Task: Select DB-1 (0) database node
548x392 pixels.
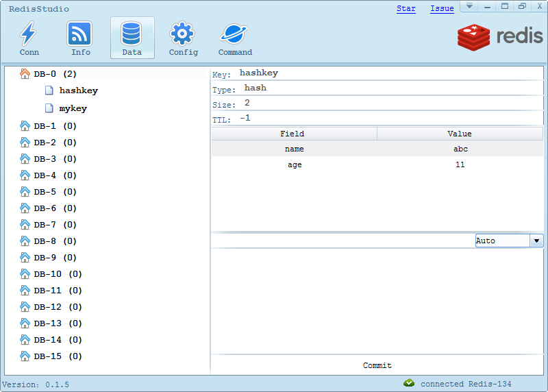Action: coord(55,126)
